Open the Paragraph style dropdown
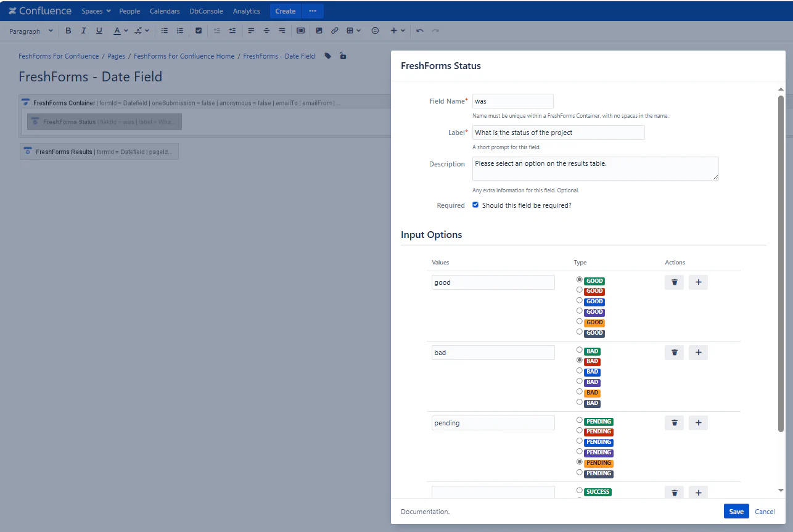 click(31, 31)
